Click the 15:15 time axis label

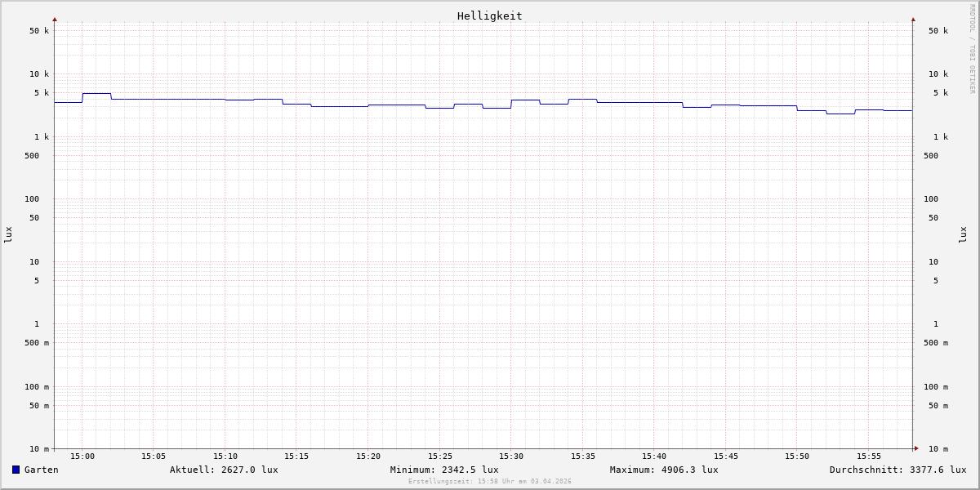(x=296, y=457)
